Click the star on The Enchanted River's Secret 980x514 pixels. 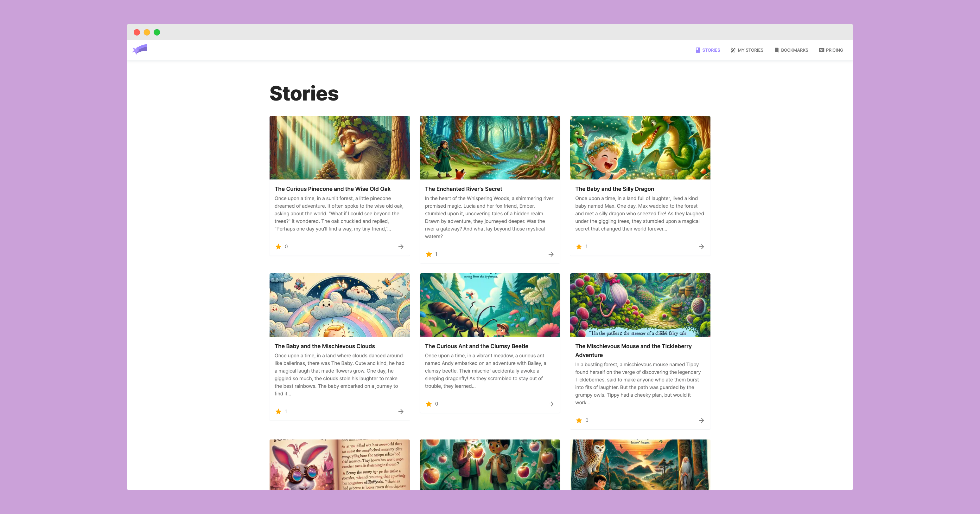tap(429, 254)
